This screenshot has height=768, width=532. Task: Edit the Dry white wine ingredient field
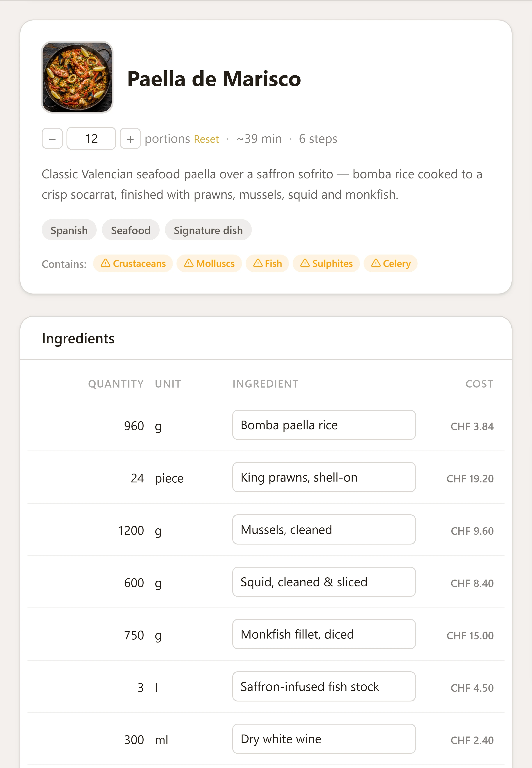tap(324, 739)
